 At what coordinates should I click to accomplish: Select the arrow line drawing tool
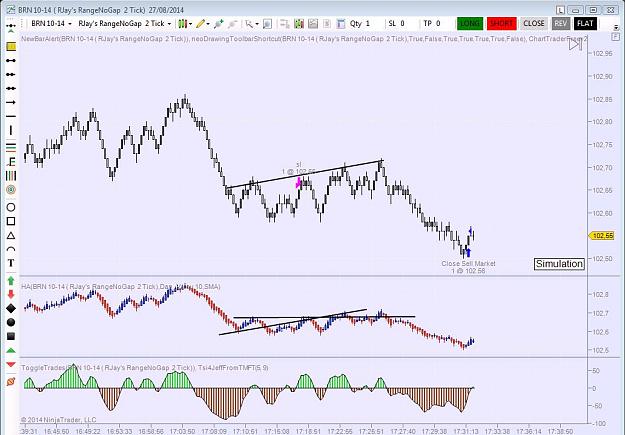11,102
